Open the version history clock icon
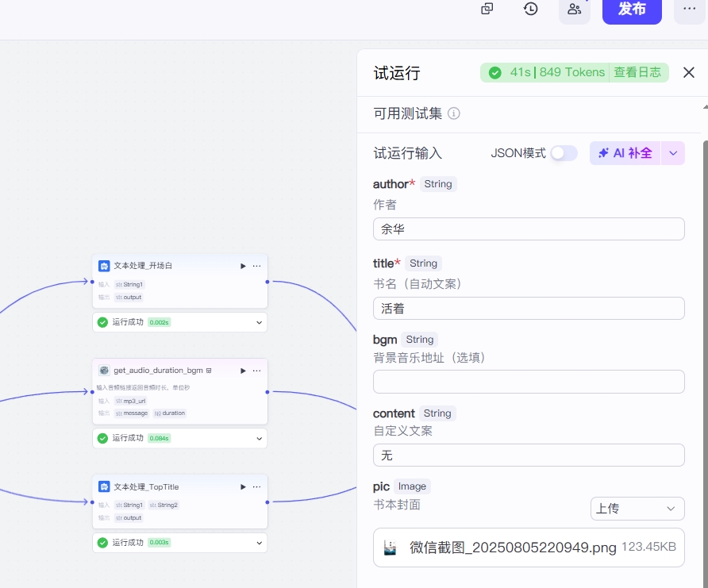The image size is (708, 588). click(531, 9)
